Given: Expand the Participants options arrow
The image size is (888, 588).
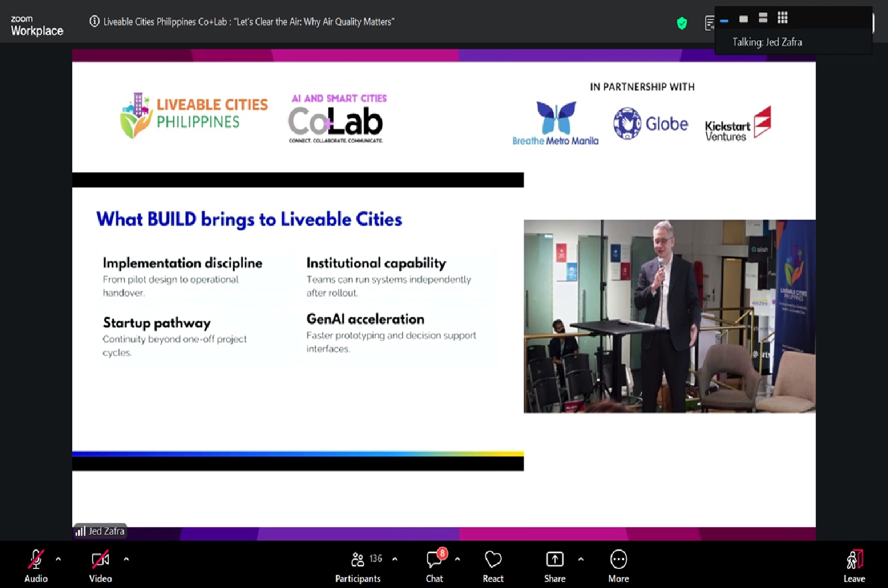Looking at the screenshot, I should pyautogui.click(x=395, y=559).
